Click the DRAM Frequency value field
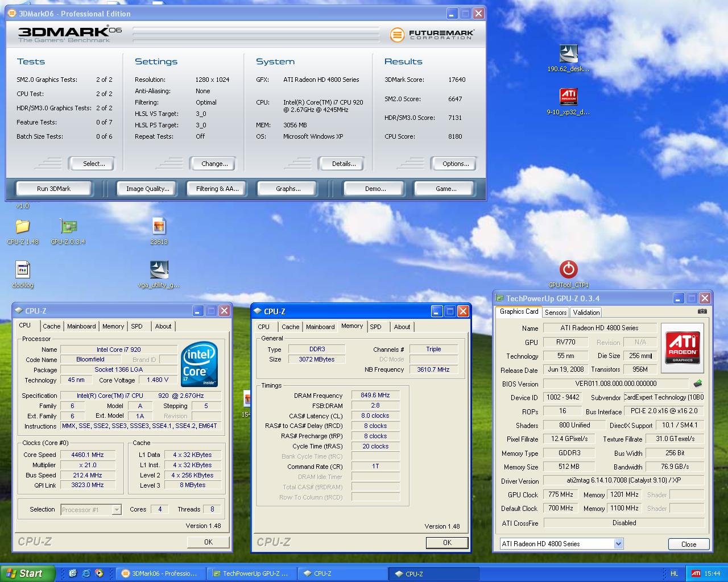 coord(375,395)
